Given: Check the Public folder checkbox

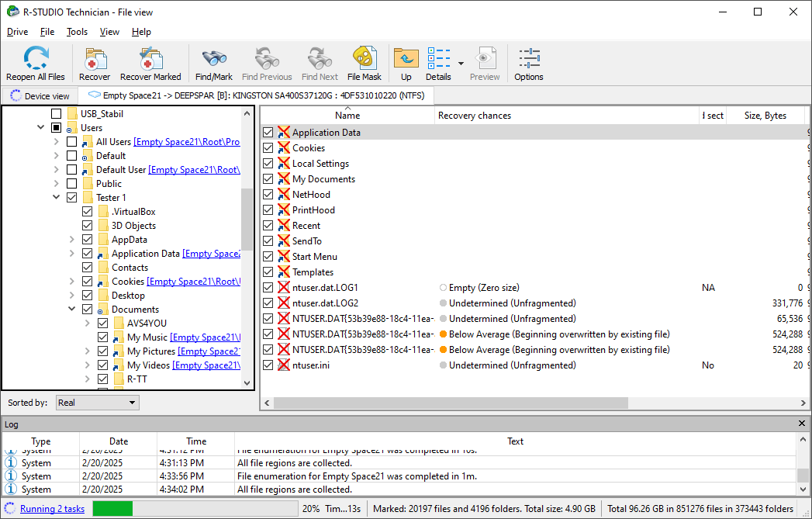Looking at the screenshot, I should coord(72,183).
